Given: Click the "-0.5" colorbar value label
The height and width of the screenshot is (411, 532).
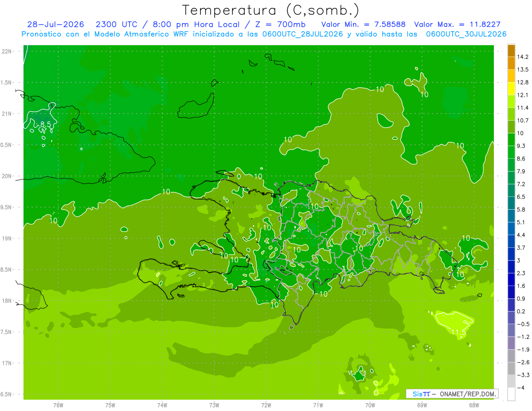Looking at the screenshot, I should (x=523, y=324).
